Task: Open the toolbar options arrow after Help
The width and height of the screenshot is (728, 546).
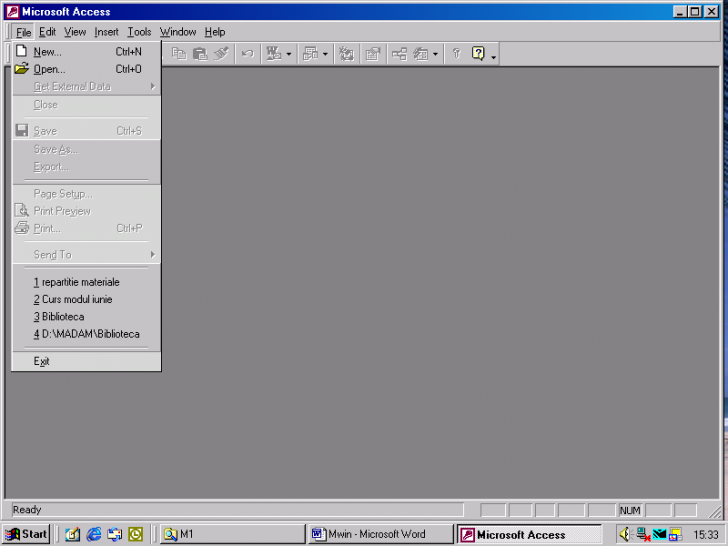Action: [494, 55]
